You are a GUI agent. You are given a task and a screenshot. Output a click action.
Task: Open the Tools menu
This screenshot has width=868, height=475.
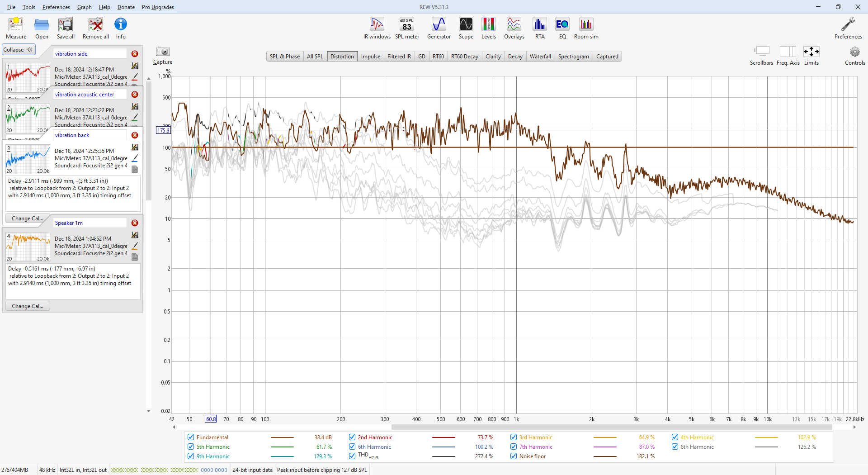pyautogui.click(x=29, y=7)
